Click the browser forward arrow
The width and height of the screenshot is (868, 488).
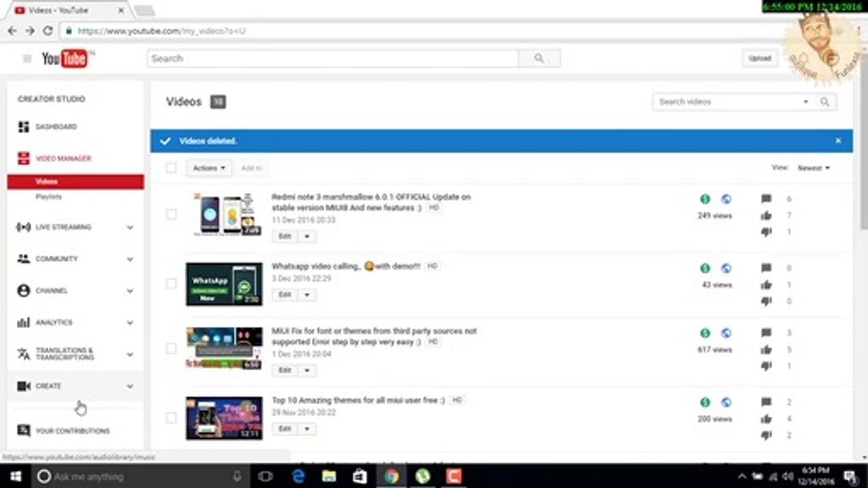coord(30,30)
